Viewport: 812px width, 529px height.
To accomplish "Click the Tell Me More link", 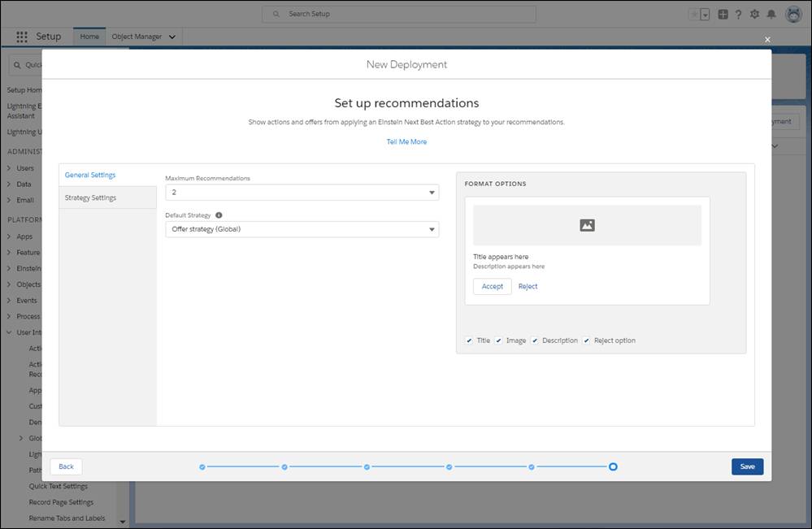I will coord(406,142).
